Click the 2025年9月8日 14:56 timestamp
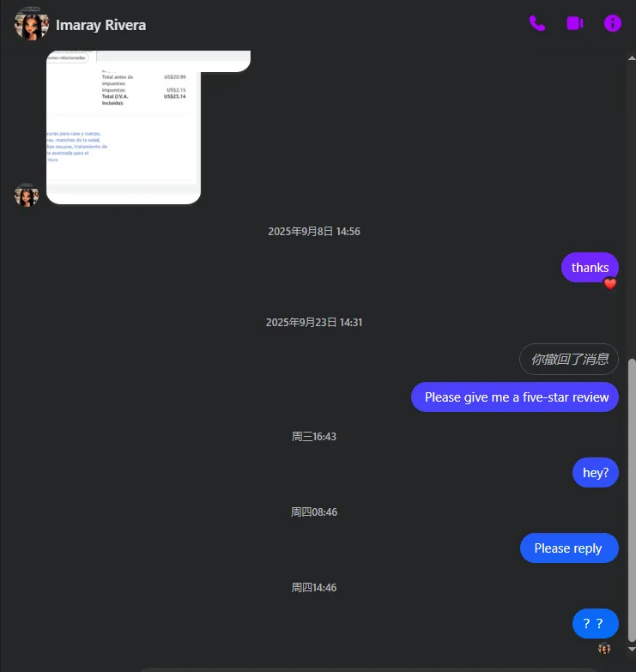 (314, 232)
